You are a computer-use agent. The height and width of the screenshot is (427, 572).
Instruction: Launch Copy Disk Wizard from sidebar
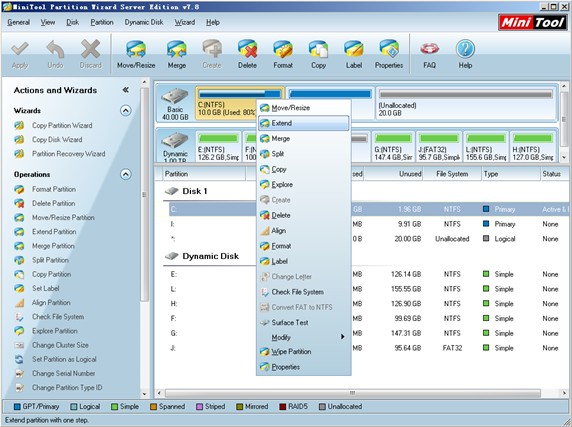(57, 140)
